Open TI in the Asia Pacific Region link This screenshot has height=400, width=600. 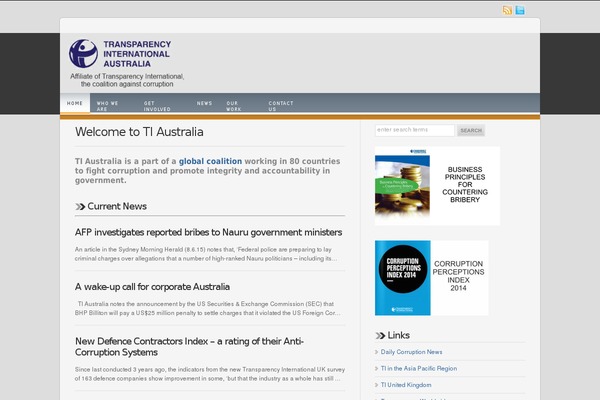[419, 368]
